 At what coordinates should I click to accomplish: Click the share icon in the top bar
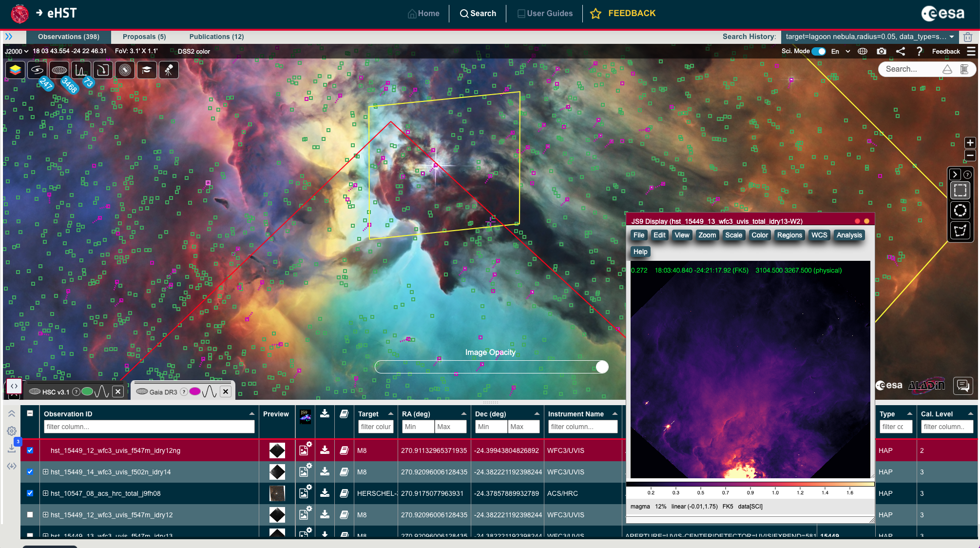(900, 51)
